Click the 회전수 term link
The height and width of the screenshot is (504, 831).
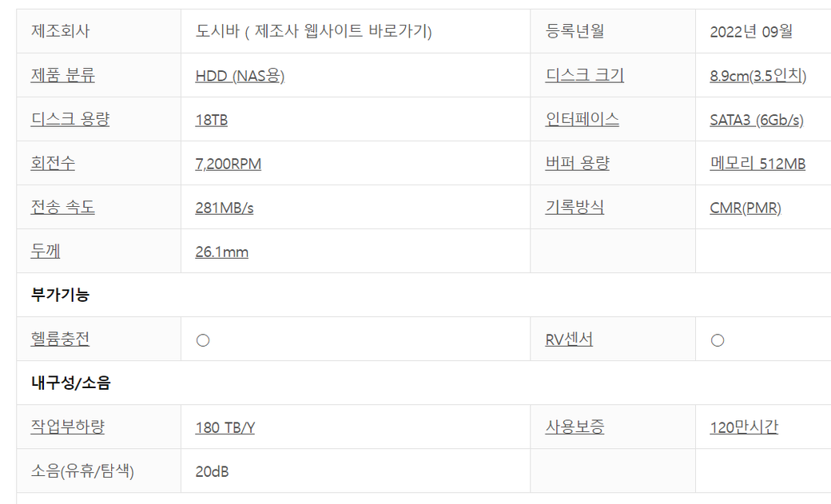tap(53, 164)
